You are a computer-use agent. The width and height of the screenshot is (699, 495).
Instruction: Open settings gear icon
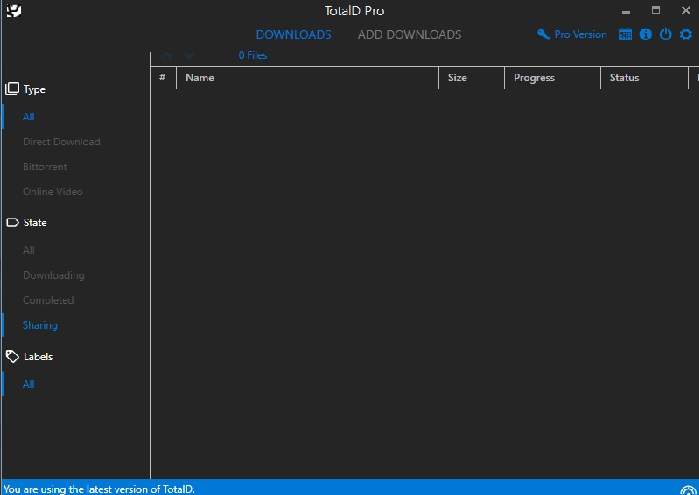click(x=686, y=34)
